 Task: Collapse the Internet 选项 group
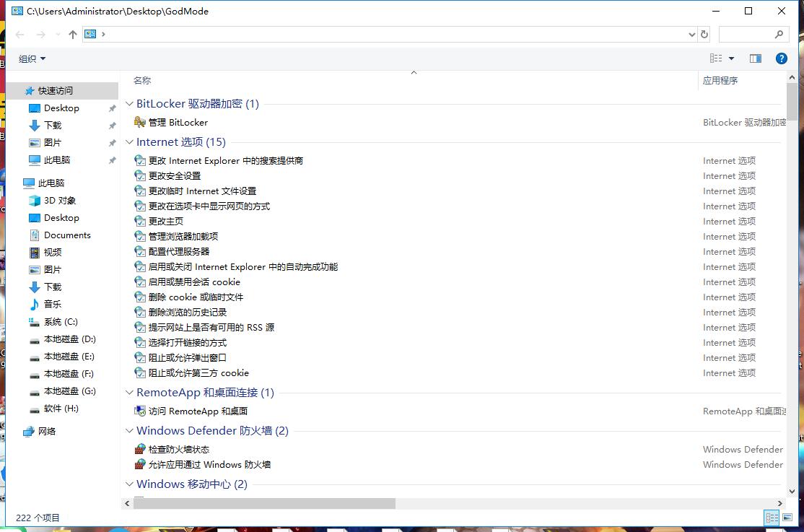point(129,142)
